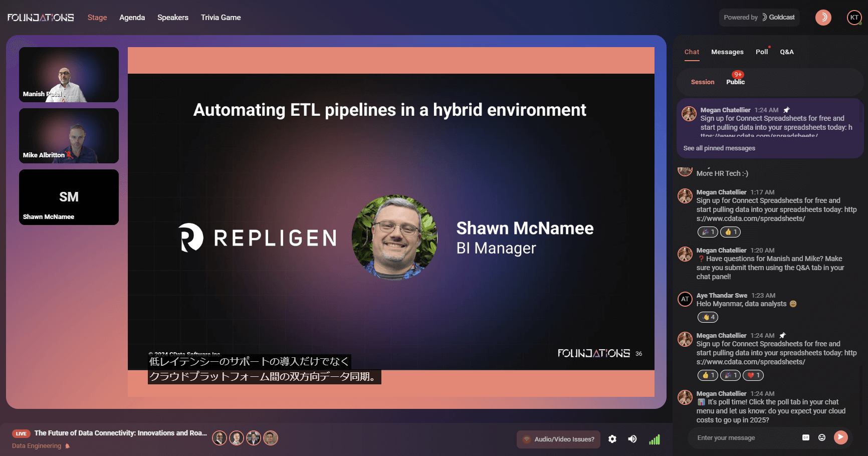Toggle the waving hand reaction with 4 counts
Screen dimensions: 868x456
708,317
